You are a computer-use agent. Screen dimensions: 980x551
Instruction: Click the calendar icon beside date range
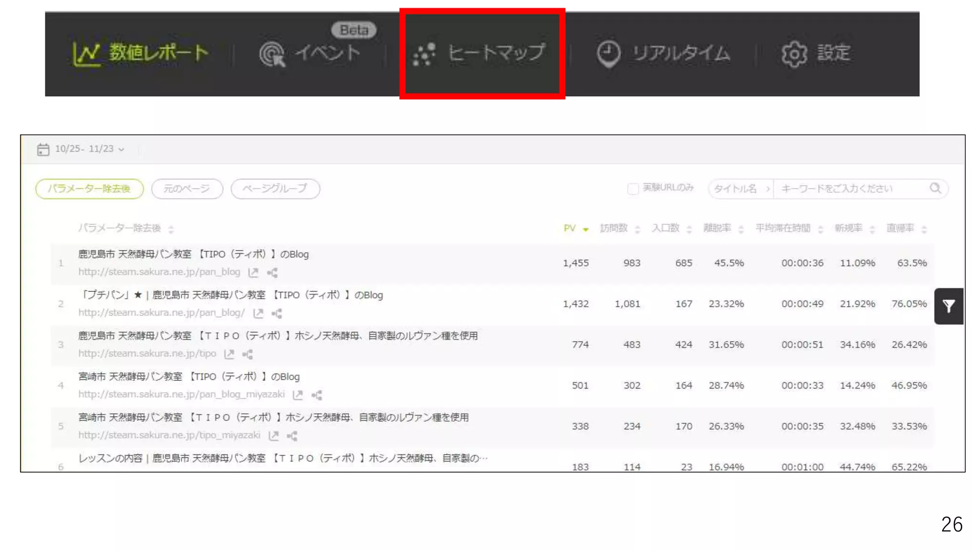(43, 149)
